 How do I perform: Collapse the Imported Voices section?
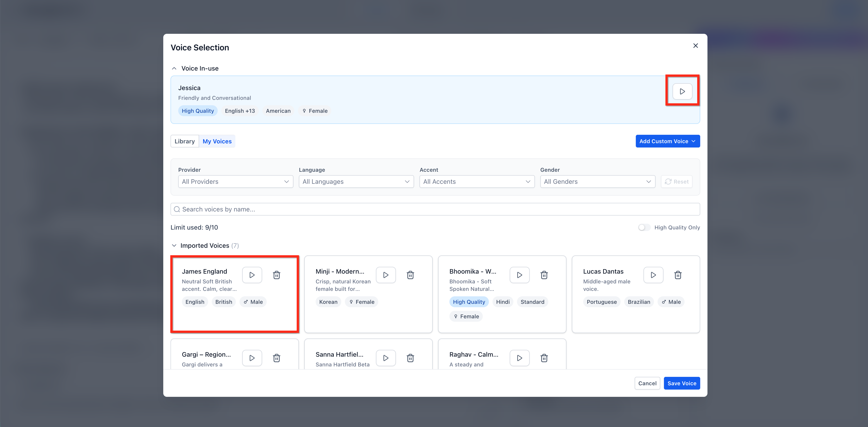tap(174, 245)
